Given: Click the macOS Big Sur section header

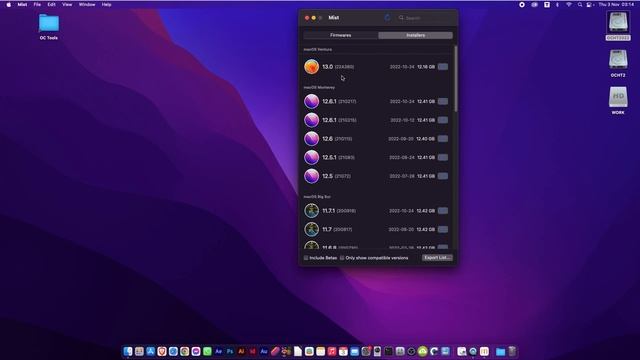Looking at the screenshot, I should coord(317,197).
